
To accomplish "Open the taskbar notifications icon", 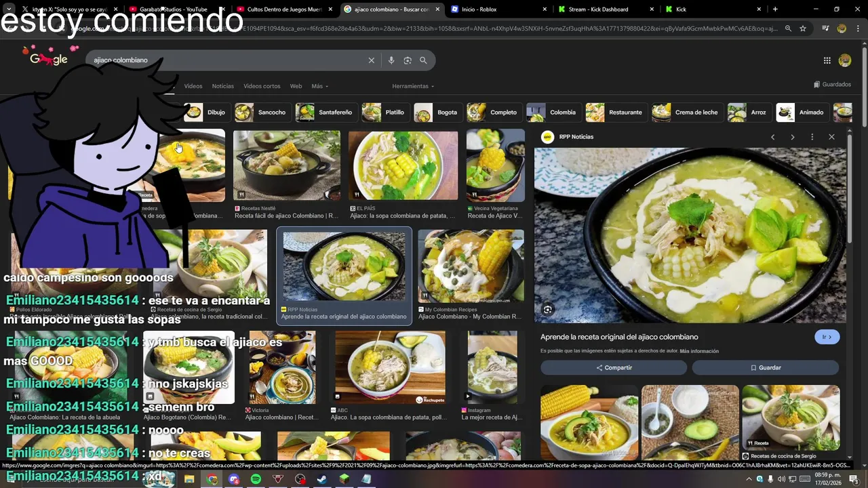I will point(854,479).
